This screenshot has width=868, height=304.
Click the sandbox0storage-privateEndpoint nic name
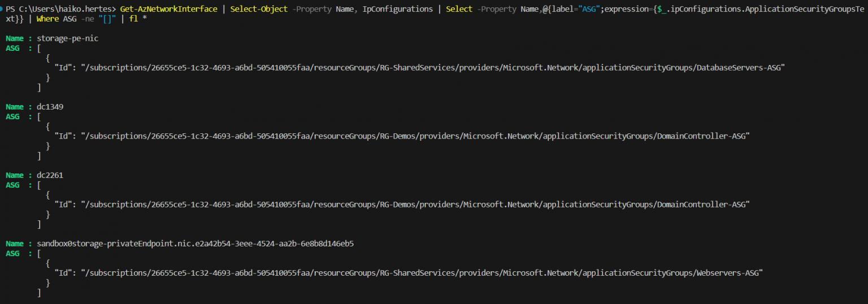pos(195,244)
